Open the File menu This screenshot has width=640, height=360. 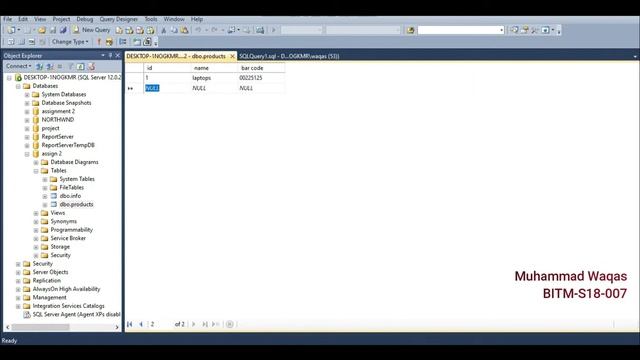coord(8,19)
